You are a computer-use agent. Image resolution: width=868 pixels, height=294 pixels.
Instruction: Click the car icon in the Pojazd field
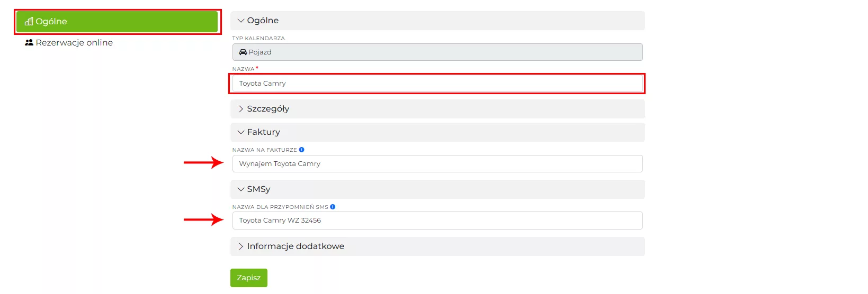pos(243,52)
